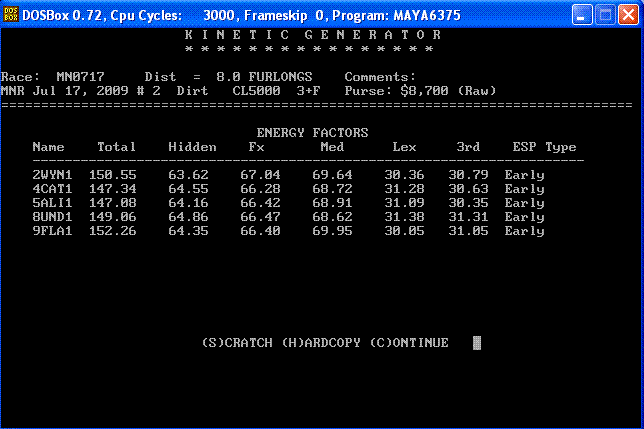The width and height of the screenshot is (644, 429).
Task: Click total value 149.06
Action: 113,217
